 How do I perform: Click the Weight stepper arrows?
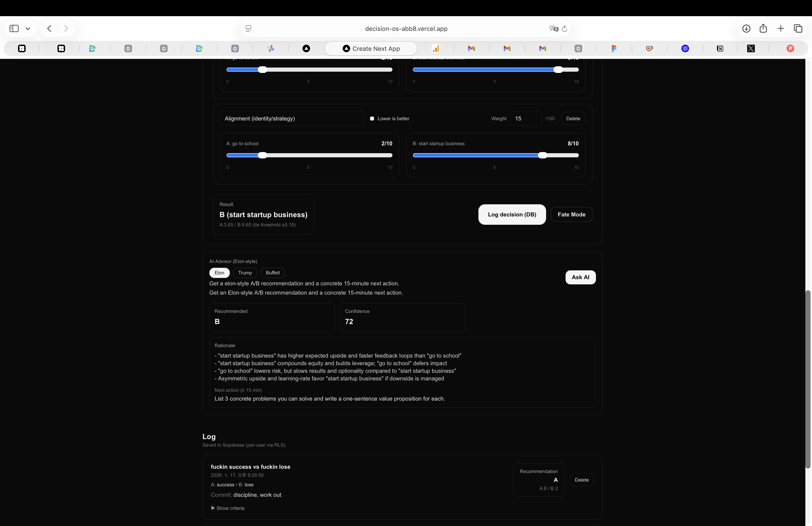pos(534,119)
